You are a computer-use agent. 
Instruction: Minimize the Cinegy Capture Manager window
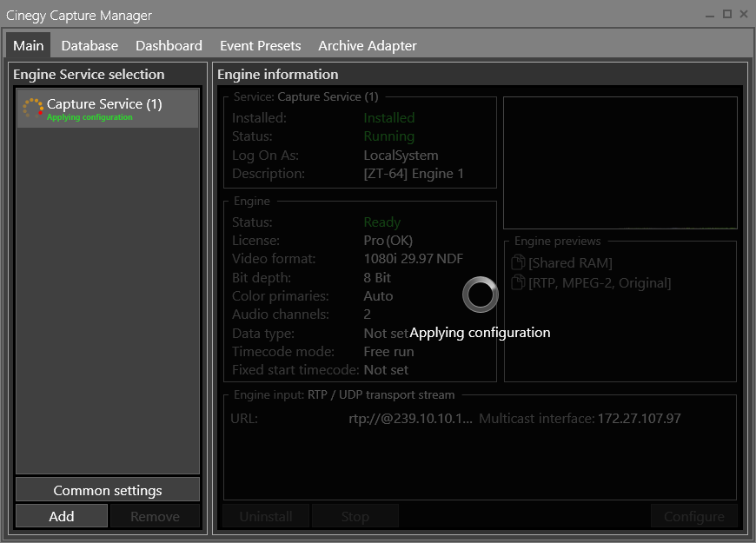coord(710,15)
